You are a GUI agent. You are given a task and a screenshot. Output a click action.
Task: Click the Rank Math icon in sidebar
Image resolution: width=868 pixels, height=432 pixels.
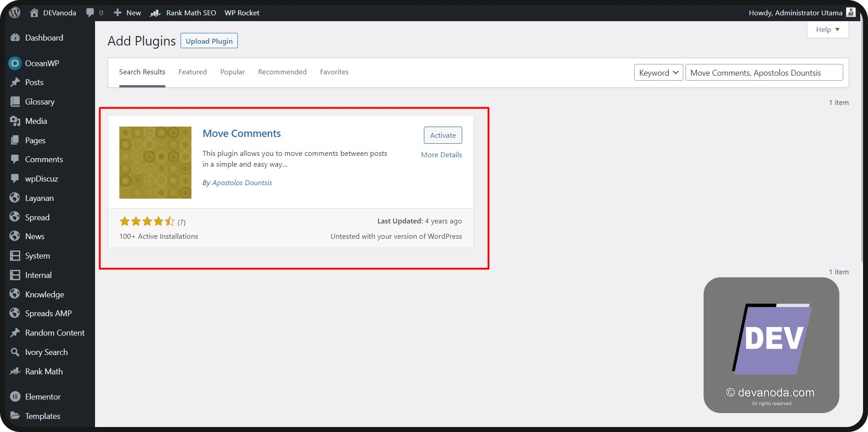[15, 371]
